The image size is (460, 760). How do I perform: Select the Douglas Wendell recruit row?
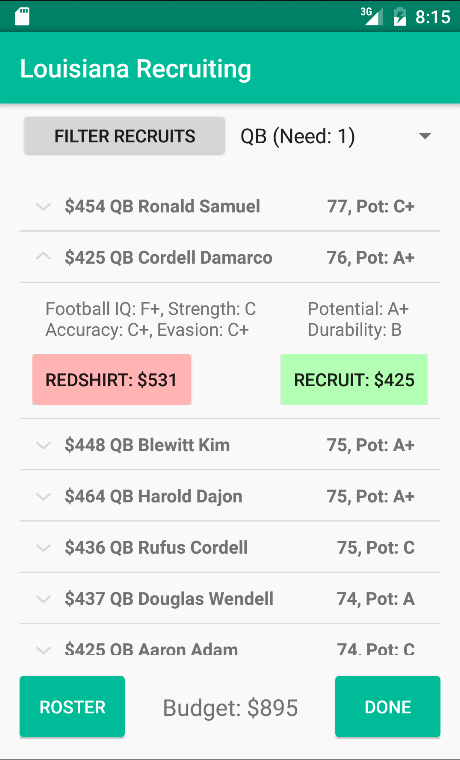pos(230,599)
